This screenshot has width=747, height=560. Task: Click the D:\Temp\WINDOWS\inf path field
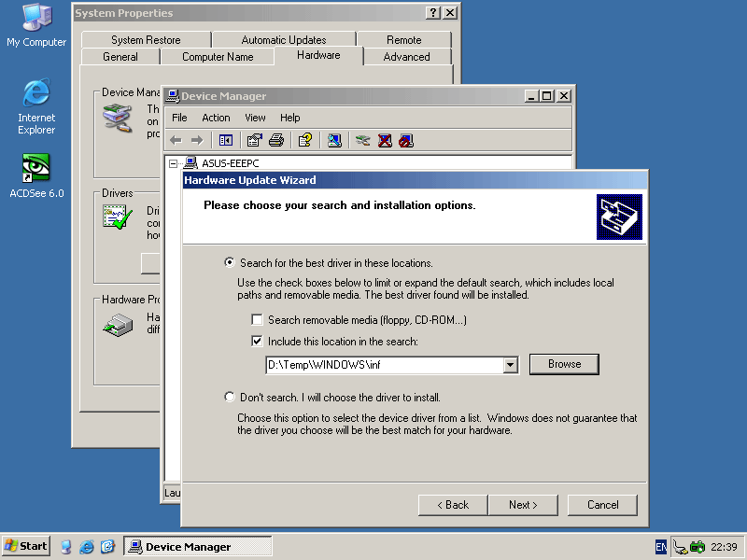pyautogui.click(x=385, y=365)
